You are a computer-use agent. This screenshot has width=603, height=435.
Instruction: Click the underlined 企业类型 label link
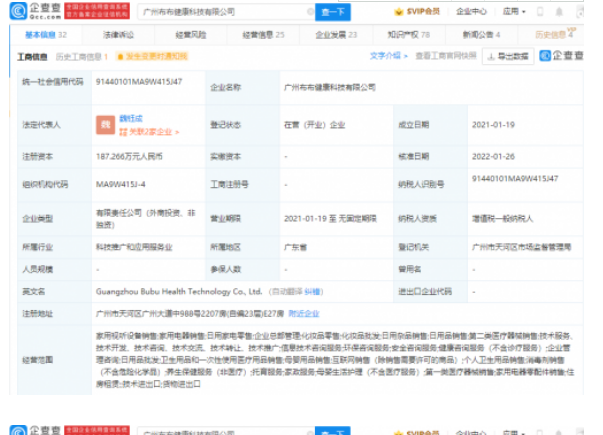tap(37, 218)
